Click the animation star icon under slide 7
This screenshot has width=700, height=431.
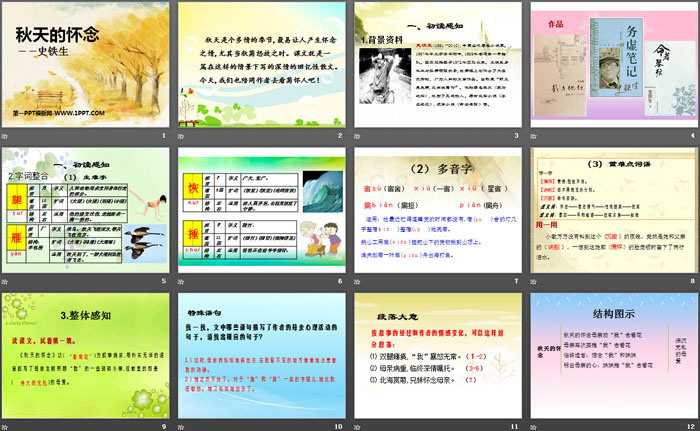pos(357,281)
